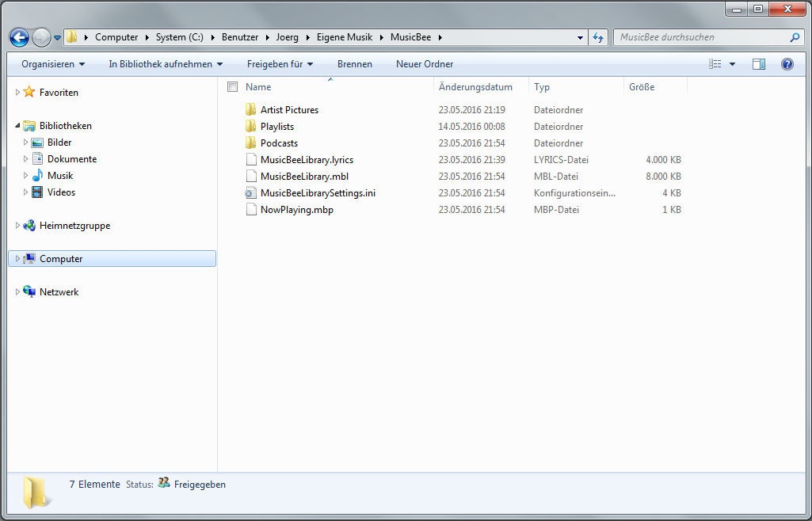Click the Favoriten star icon
This screenshot has height=521, width=812.
29,92
